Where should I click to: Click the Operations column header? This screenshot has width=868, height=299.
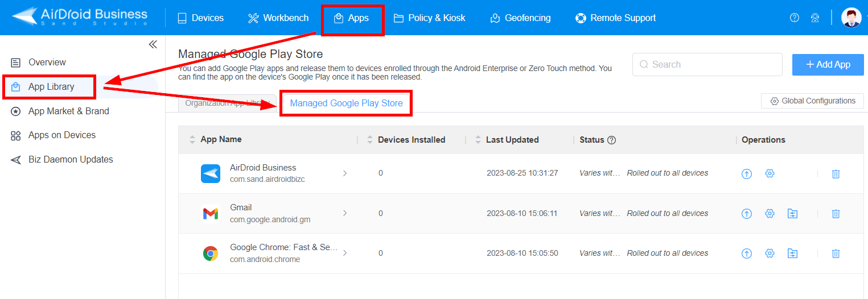[763, 139]
